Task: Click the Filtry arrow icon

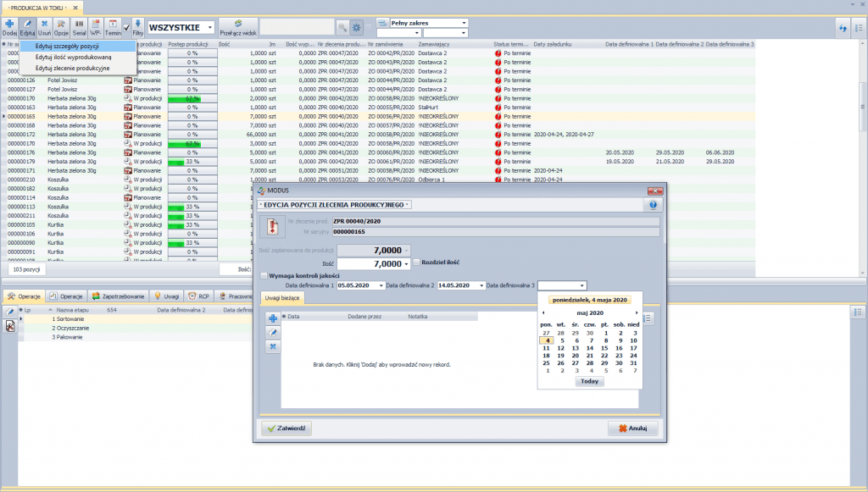Action: click(138, 27)
